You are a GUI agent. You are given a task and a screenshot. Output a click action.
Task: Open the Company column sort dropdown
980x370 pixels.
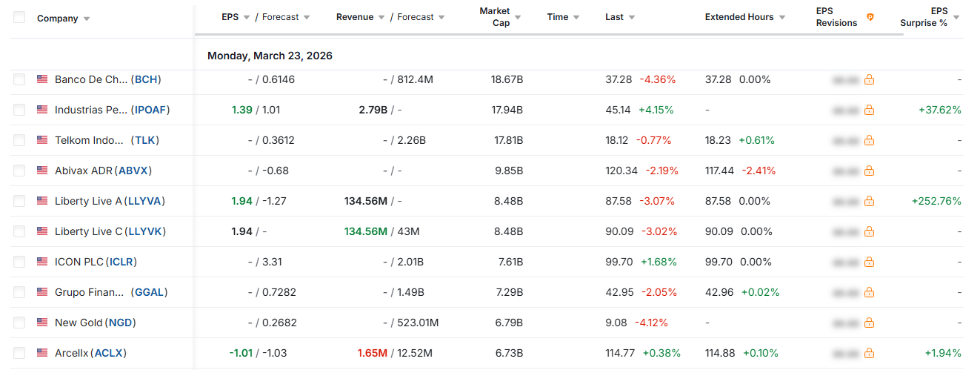coord(87,19)
